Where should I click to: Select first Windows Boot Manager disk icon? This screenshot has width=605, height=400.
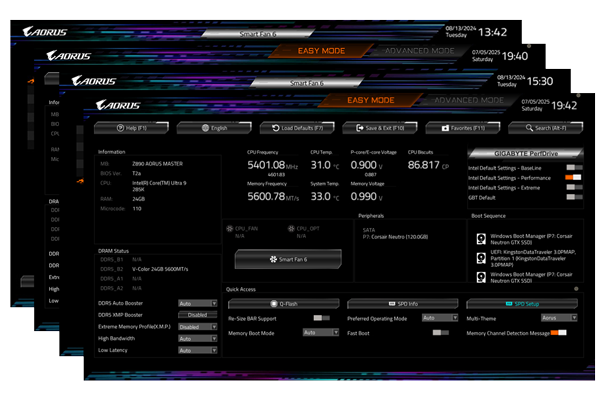[481, 239]
